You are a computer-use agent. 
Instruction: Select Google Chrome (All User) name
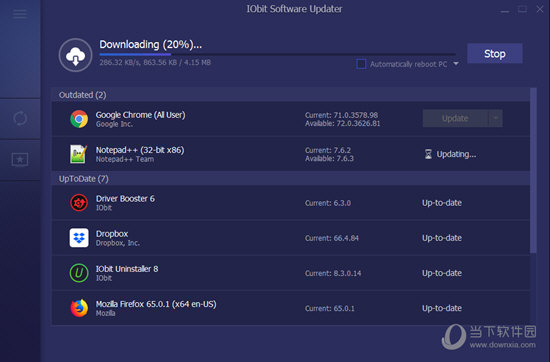140,115
